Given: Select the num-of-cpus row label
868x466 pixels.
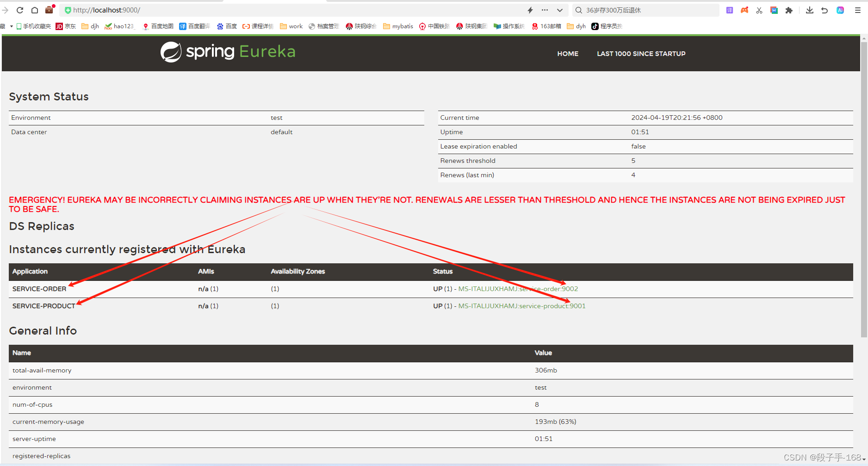Looking at the screenshot, I should (x=32, y=404).
